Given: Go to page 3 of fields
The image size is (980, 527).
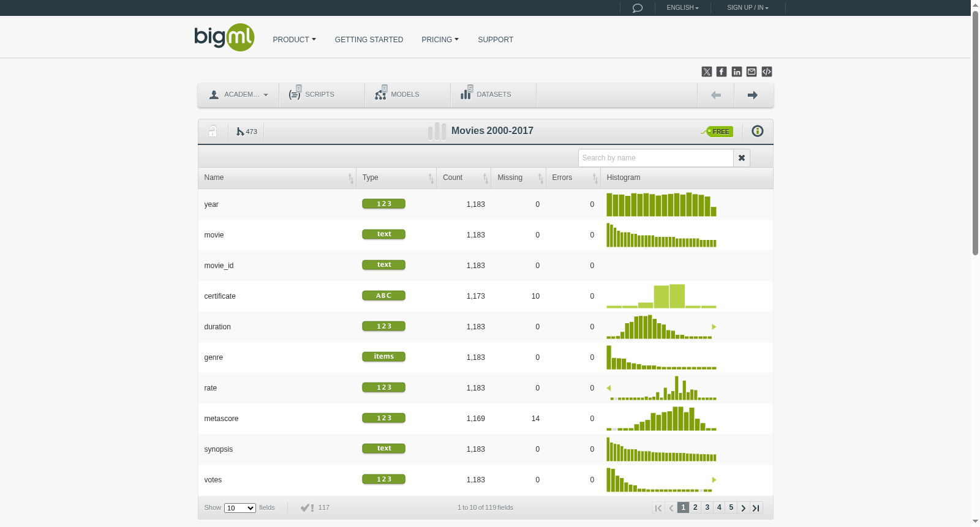Looking at the screenshot, I should click(707, 507).
